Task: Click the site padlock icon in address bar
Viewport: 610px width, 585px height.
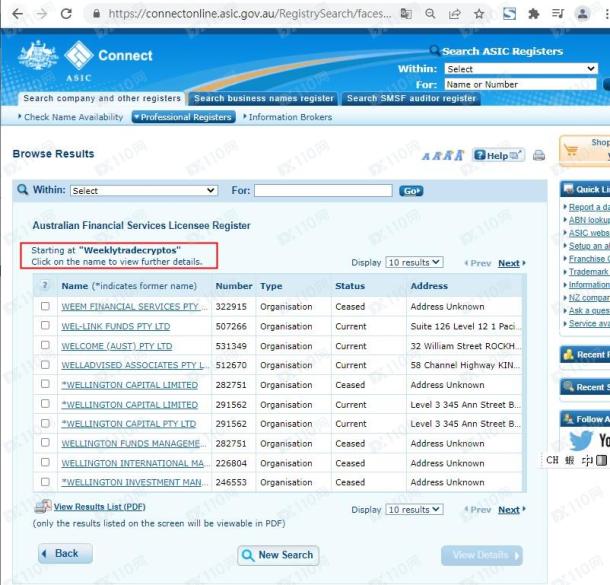Action: [x=96, y=14]
